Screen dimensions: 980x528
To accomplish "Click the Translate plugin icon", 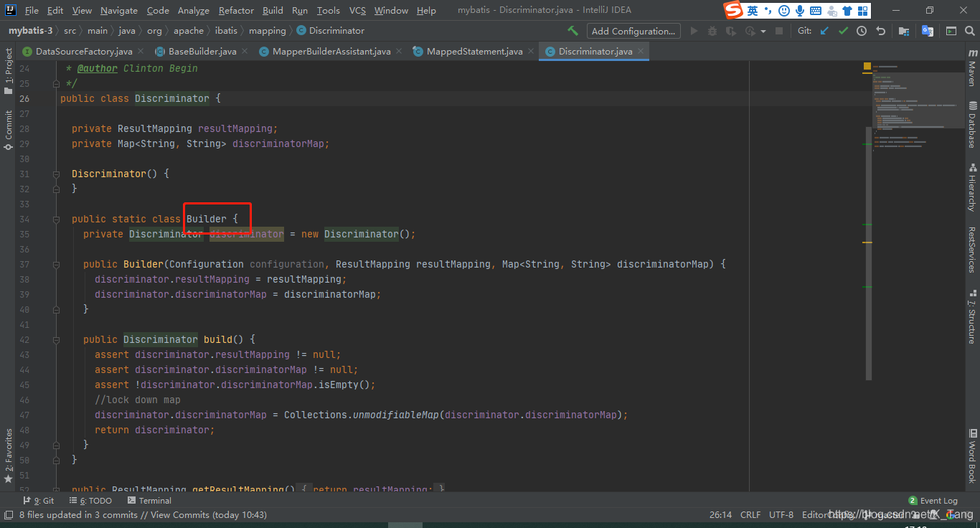I will 928,31.
